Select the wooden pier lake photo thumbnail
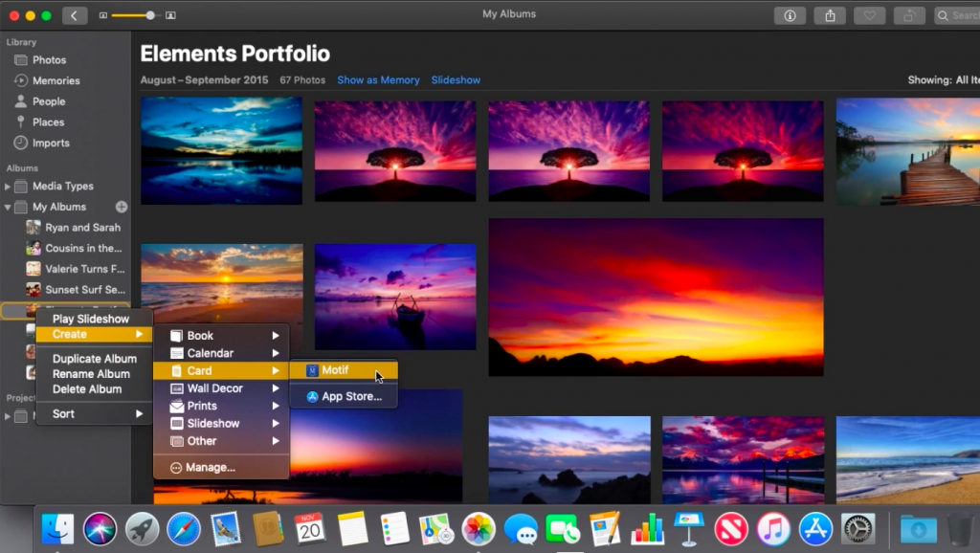 pos(908,152)
